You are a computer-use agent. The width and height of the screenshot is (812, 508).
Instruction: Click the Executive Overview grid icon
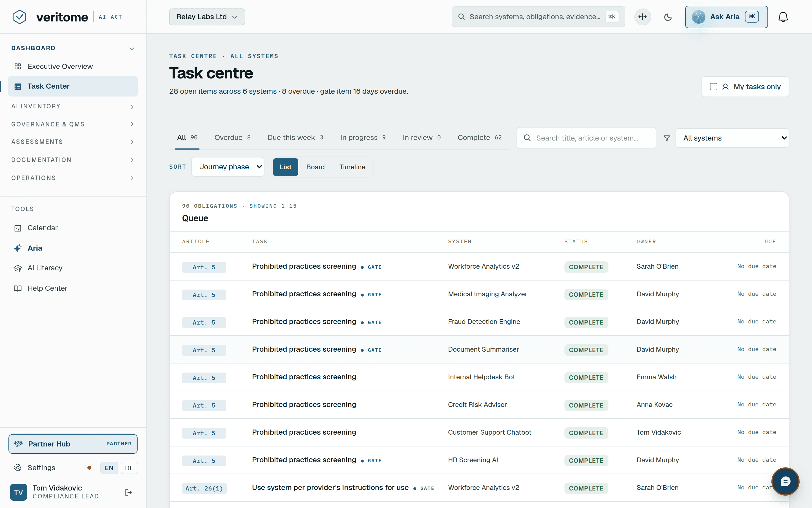click(18, 67)
